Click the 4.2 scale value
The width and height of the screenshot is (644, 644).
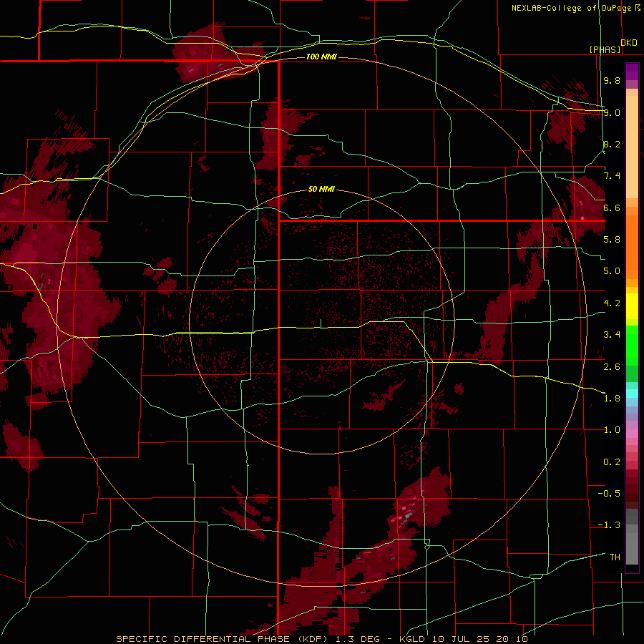(x=612, y=303)
